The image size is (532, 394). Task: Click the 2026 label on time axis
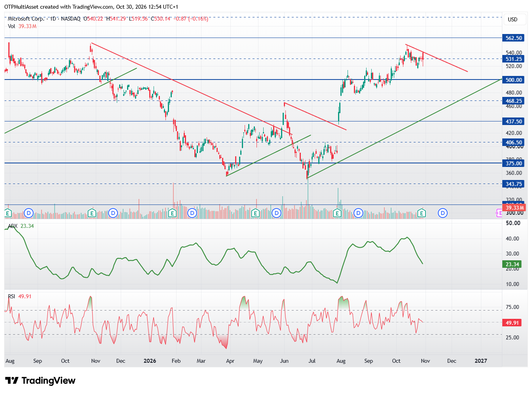(150, 361)
